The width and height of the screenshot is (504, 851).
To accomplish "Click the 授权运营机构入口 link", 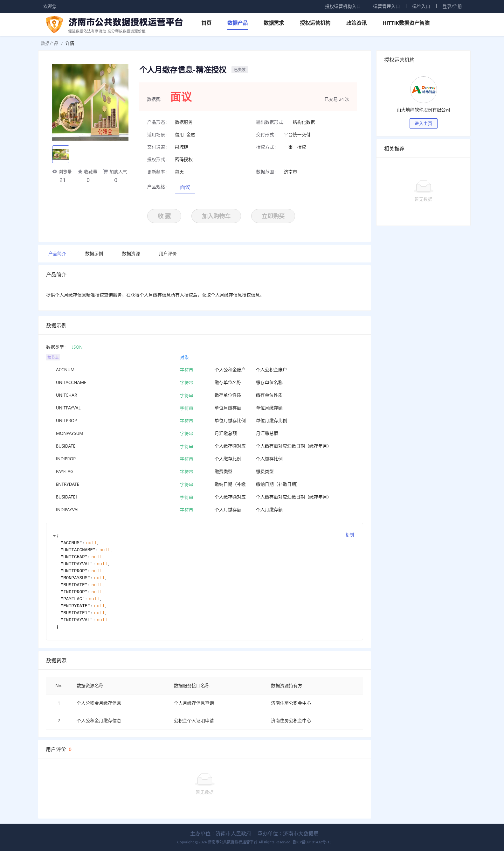I will 343,6.
